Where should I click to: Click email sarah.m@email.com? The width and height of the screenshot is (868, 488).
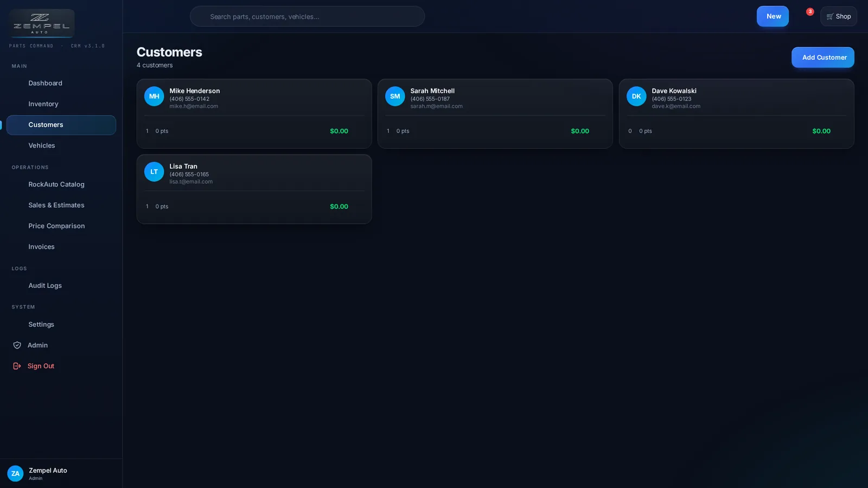(436, 106)
